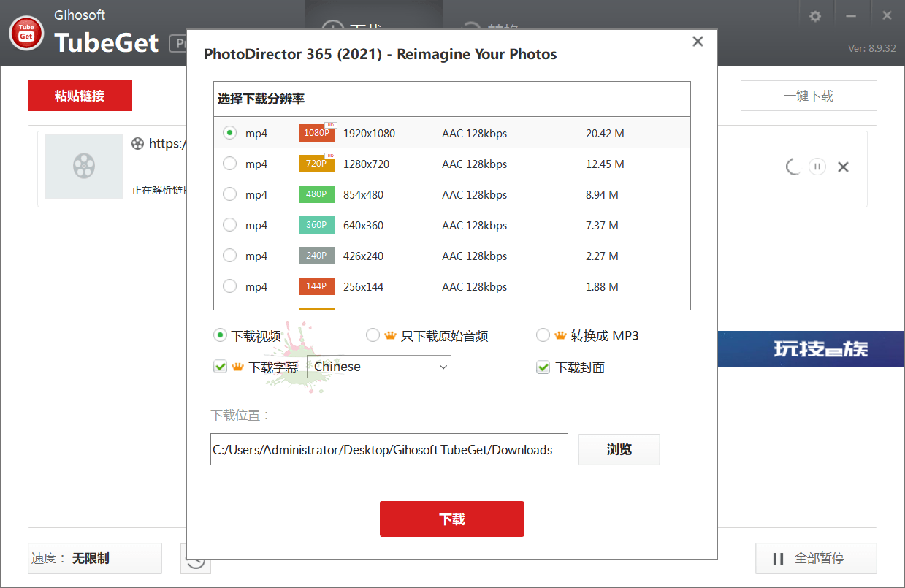Click the 640x360 resolution text
Screen dimensions: 905x588
(363, 226)
